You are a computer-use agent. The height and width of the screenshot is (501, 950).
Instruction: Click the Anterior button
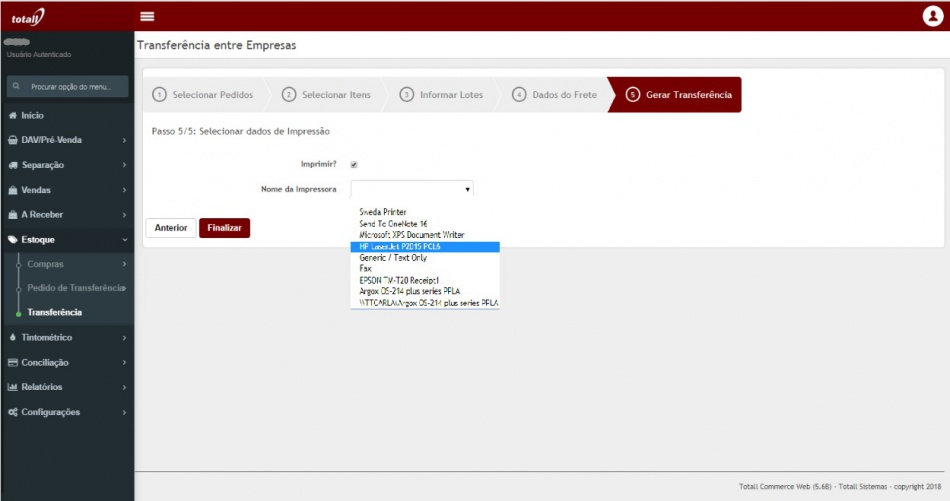pyautogui.click(x=170, y=228)
